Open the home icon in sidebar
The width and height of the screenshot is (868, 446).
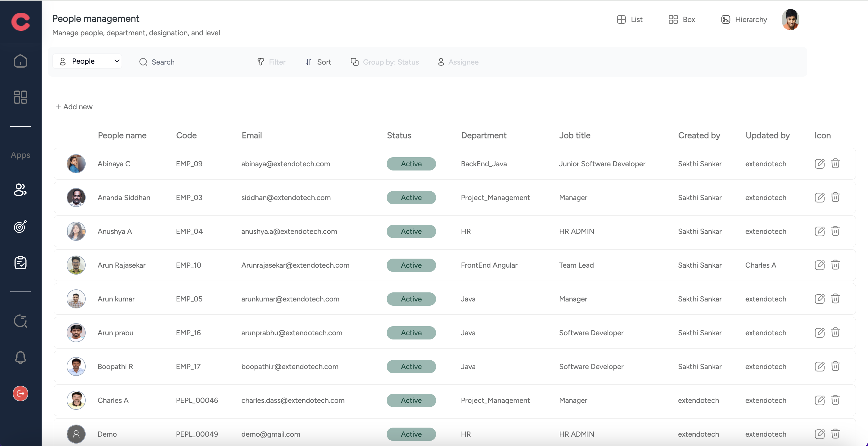[x=20, y=61]
